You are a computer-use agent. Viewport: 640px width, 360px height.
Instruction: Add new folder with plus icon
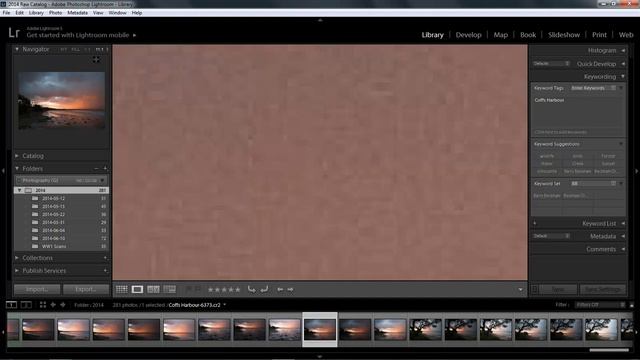click(105, 168)
